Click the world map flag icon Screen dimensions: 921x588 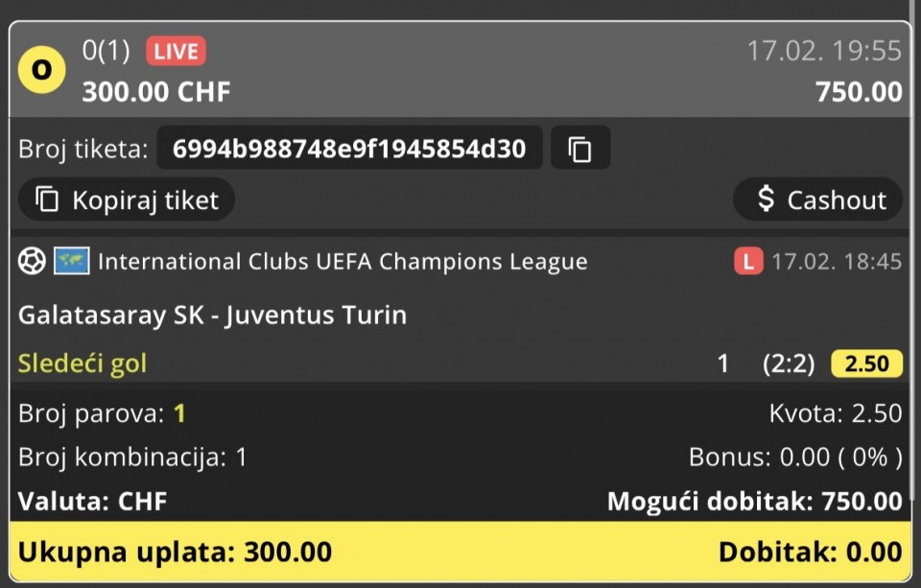(72, 261)
